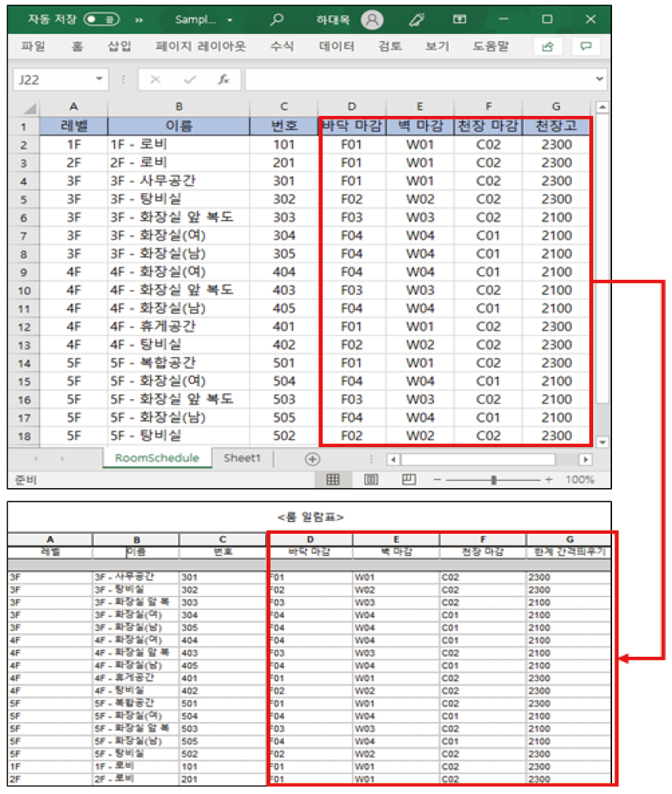Click horizontal scrollbar left arrow

point(393,460)
